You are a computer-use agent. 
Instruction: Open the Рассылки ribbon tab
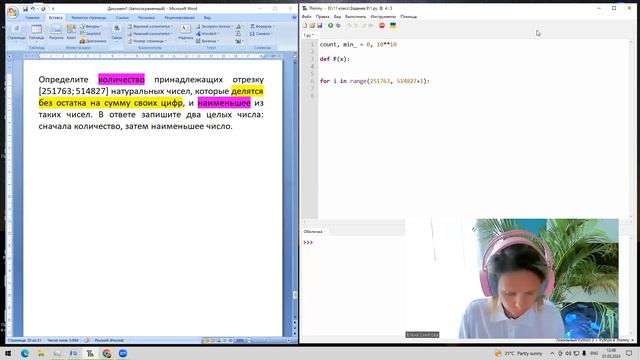click(x=146, y=18)
